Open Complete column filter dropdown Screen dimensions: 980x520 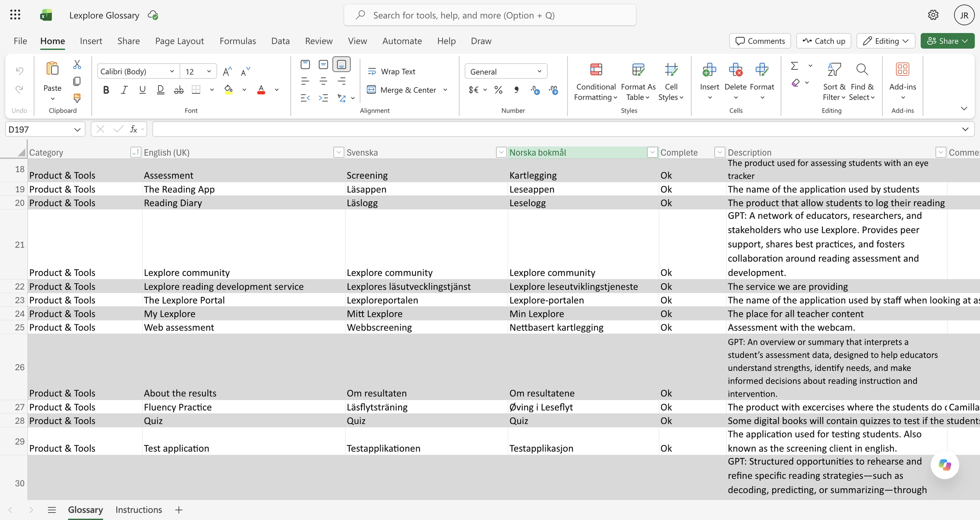point(719,152)
